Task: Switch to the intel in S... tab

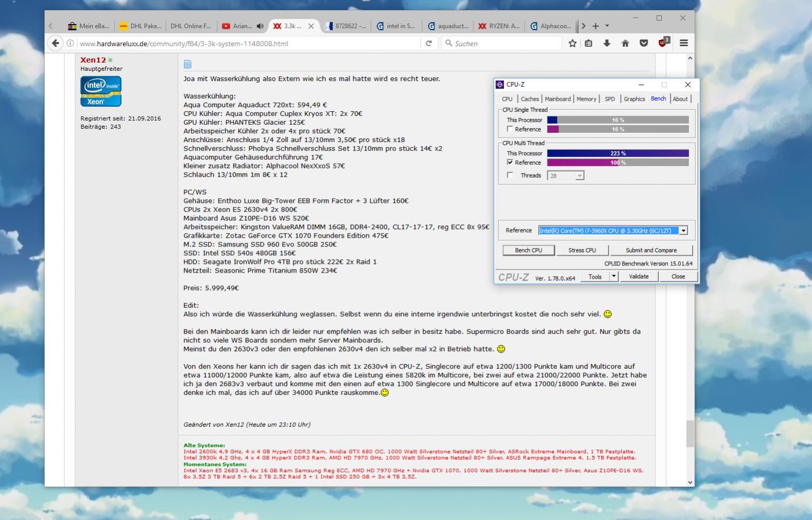Action: pos(397,26)
